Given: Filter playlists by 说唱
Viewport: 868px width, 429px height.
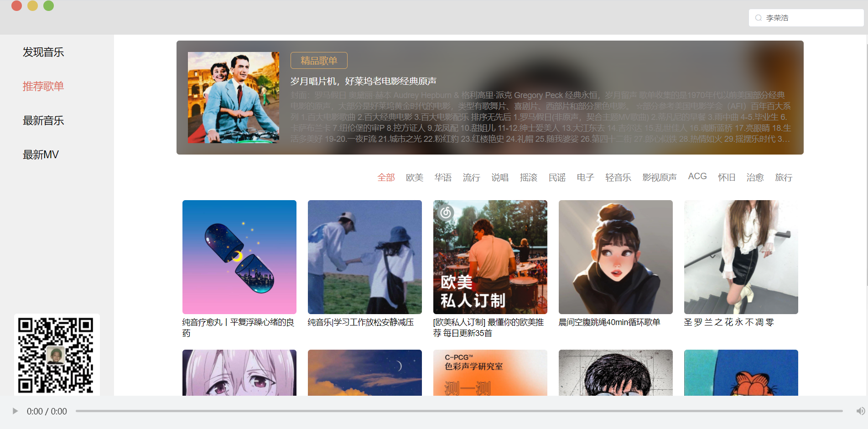Looking at the screenshot, I should pyautogui.click(x=500, y=177).
